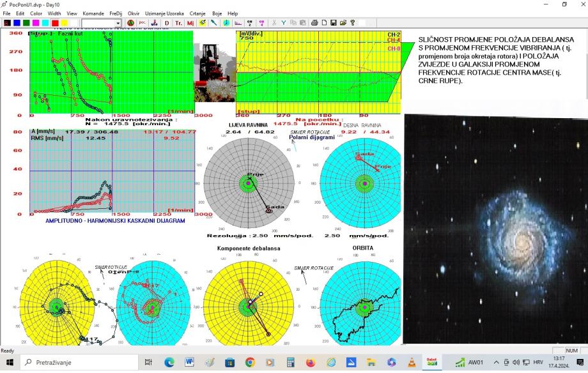Open Firefox from the taskbar
The width and height of the screenshot is (588, 373).
click(311, 363)
